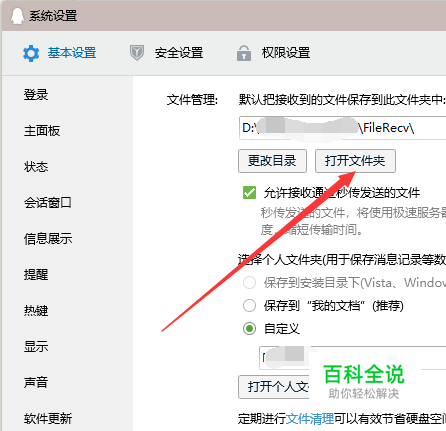Select the 自定义 radio option
The height and width of the screenshot is (431, 446).
[x=249, y=329]
